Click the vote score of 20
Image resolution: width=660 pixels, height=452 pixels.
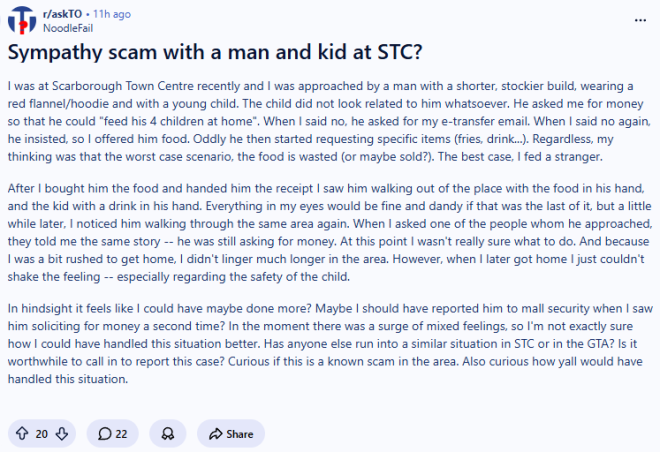click(42, 434)
